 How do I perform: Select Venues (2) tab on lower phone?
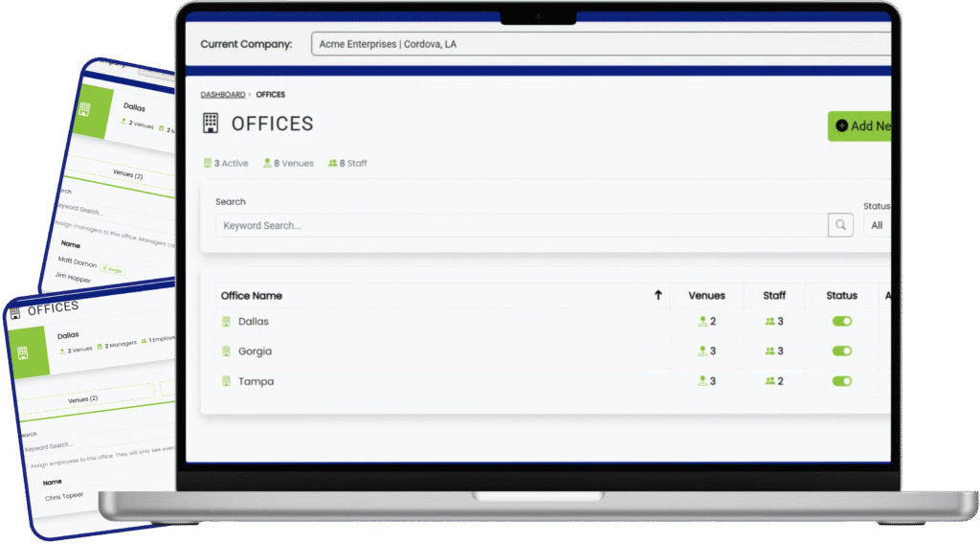84,399
